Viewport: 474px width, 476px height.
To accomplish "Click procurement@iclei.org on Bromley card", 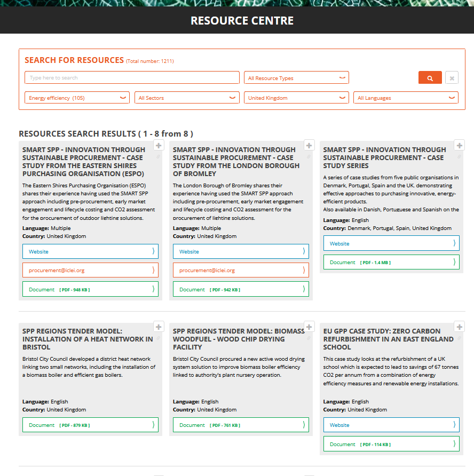I will (x=241, y=270).
